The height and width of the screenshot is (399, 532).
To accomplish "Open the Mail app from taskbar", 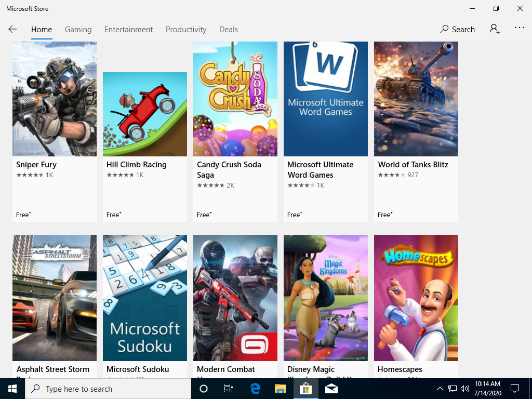I will point(331,389).
